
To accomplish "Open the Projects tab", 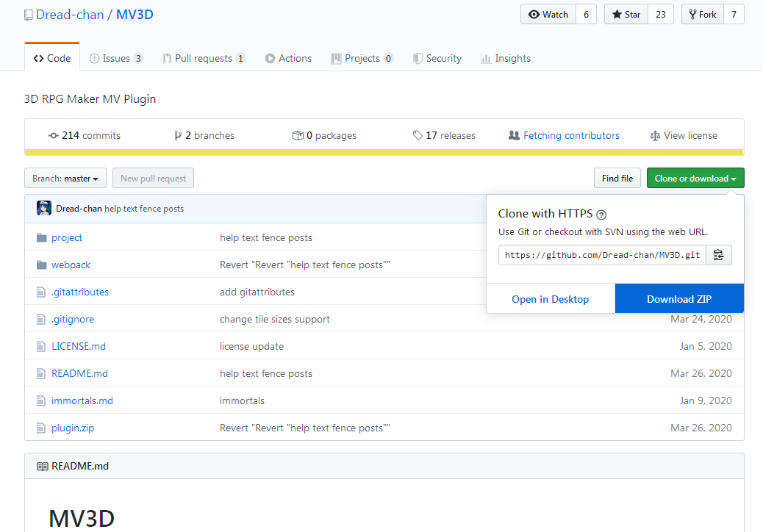I will pyautogui.click(x=362, y=58).
